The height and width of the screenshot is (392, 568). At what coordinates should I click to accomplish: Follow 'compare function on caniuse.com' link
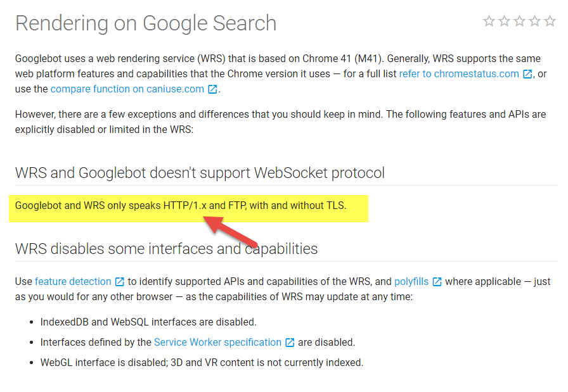click(x=127, y=89)
